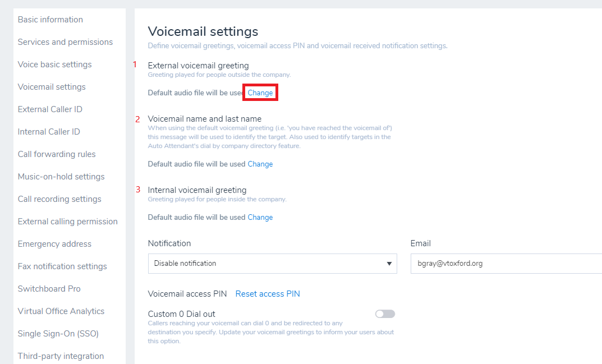Open Call recording settings
Image resolution: width=602 pixels, height=364 pixels.
[59, 199]
